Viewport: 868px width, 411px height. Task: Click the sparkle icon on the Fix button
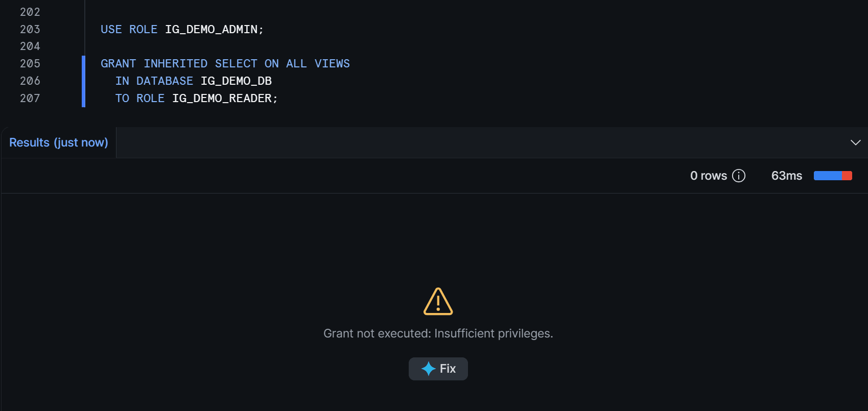[x=428, y=369]
